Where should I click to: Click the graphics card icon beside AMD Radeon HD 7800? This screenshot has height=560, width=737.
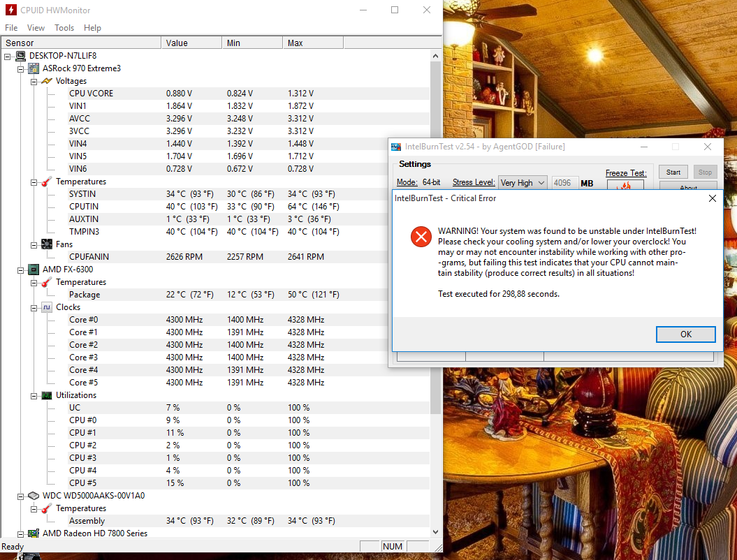34,533
